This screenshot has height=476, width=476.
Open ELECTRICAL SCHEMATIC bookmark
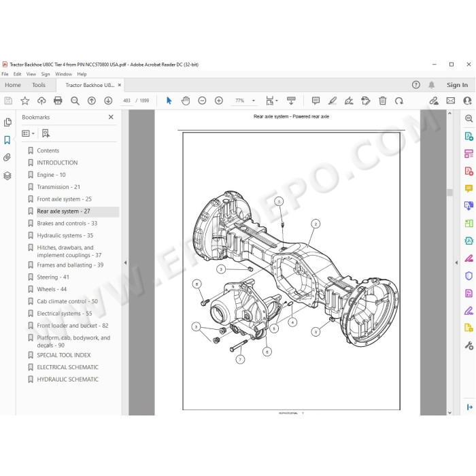coord(68,367)
